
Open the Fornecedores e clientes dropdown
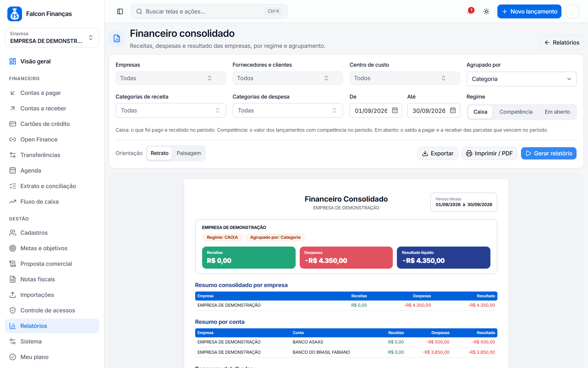[x=288, y=78]
